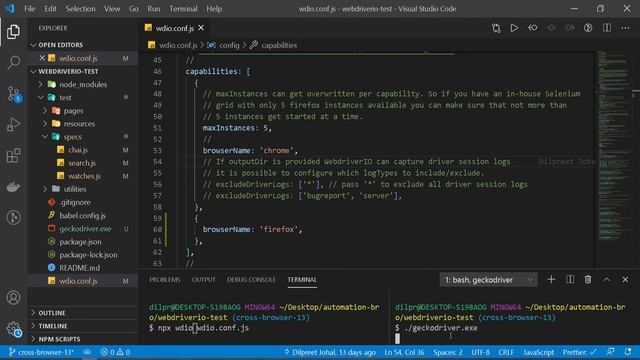Close the terminal panel
Screen dimensions: 640x360
pos(625,280)
